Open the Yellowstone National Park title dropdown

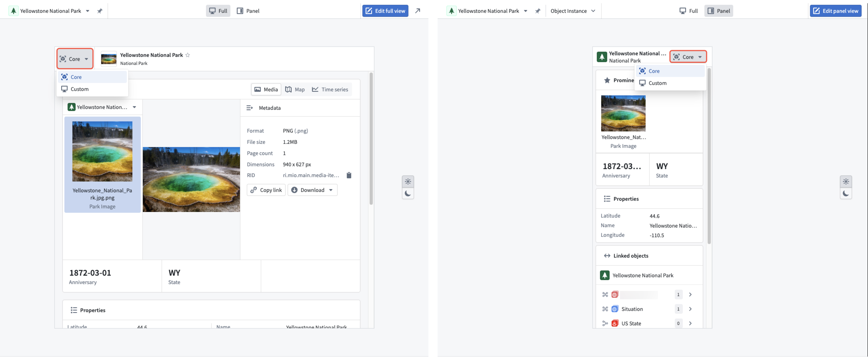point(88,11)
